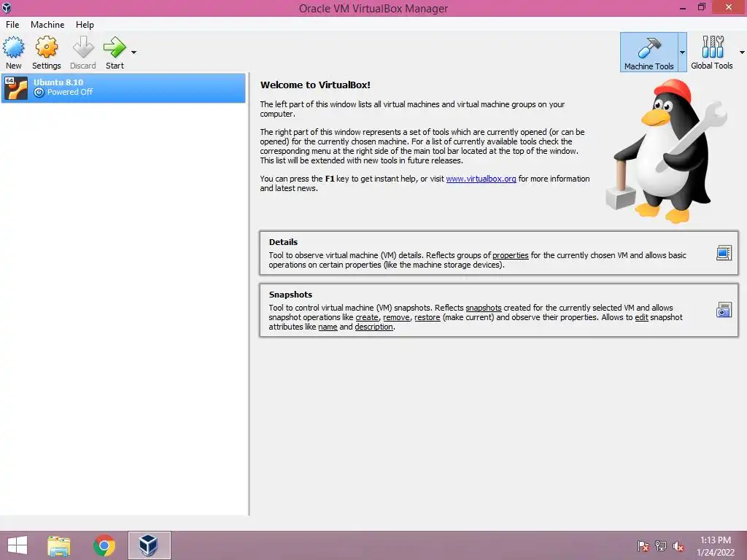Screen dimensions: 747x560
Task: Restore down the VirtualBox Manager window
Action: 701,7
